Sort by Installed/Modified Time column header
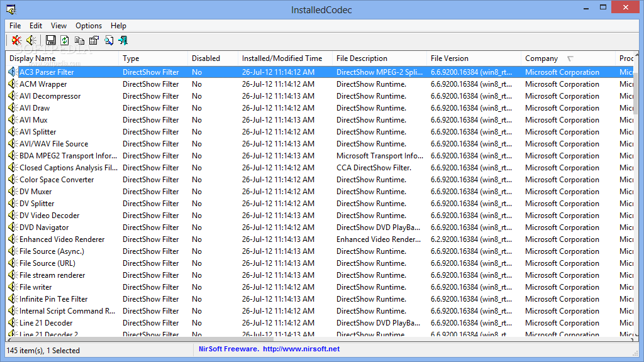Image resolution: width=644 pixels, height=362 pixels. tap(285, 58)
